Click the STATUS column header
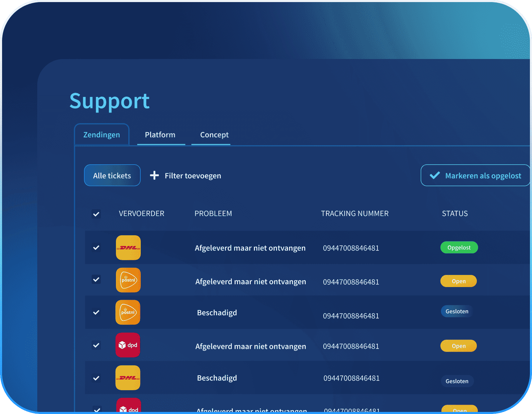This screenshot has width=532, height=414. tap(455, 214)
